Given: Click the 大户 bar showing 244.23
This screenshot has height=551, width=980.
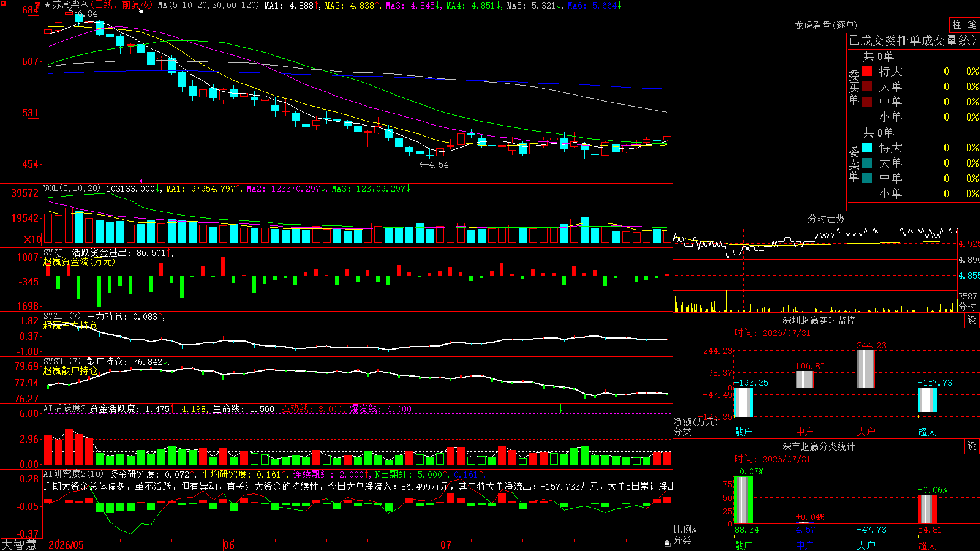Looking at the screenshot, I should coord(866,369).
